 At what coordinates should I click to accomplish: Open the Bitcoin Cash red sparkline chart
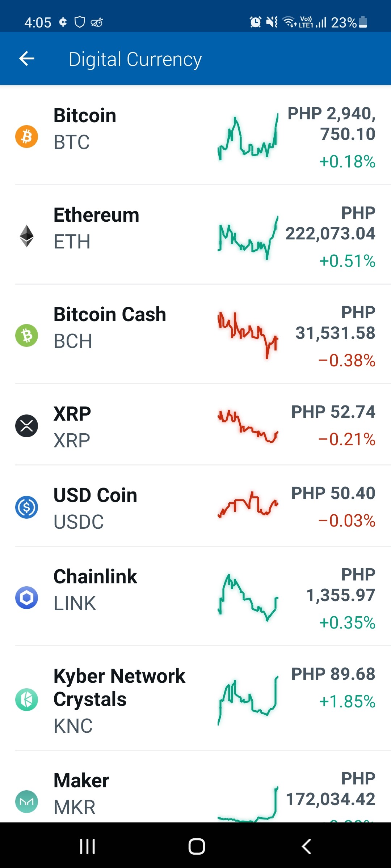pos(248,335)
